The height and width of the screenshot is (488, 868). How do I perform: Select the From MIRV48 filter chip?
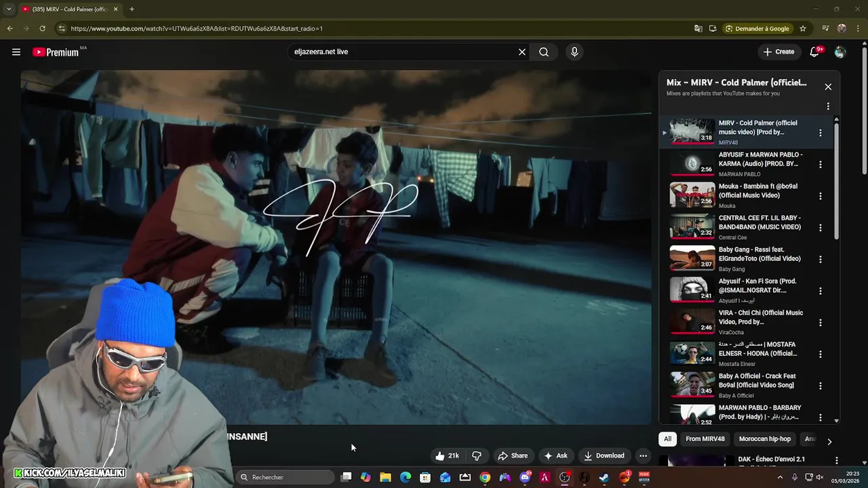(705, 439)
